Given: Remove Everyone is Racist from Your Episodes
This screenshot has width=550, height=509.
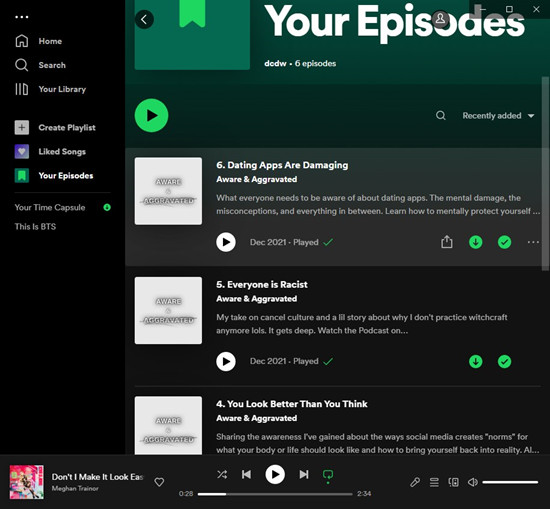Looking at the screenshot, I should [504, 361].
